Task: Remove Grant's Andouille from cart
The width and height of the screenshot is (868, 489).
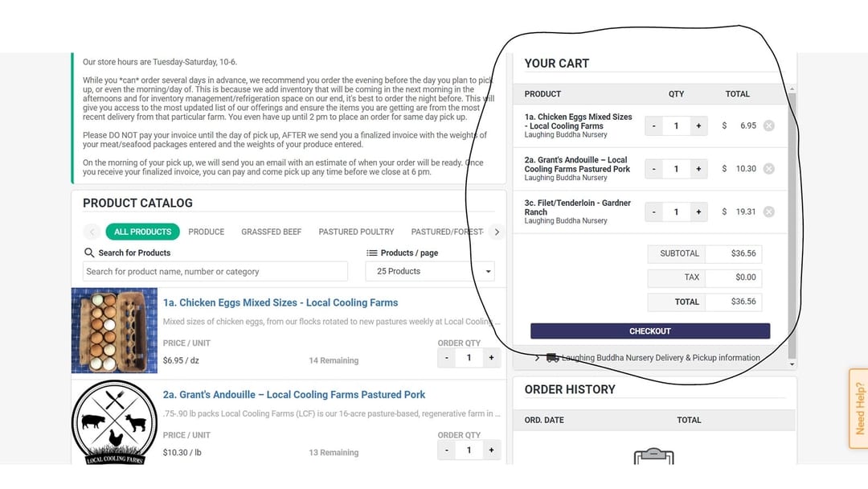Action: 769,169
